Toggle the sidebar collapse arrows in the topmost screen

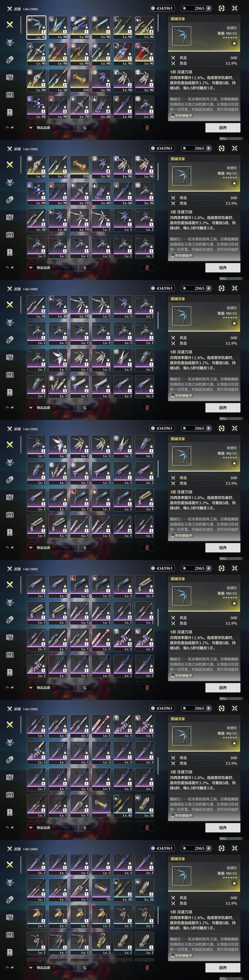(x=10, y=127)
